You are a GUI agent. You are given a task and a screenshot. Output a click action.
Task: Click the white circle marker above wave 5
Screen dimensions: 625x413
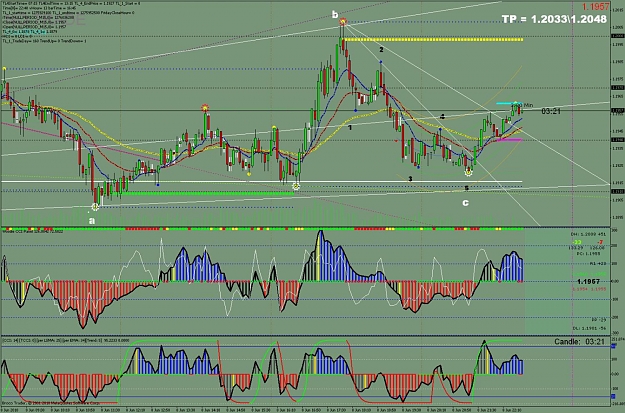(469, 172)
